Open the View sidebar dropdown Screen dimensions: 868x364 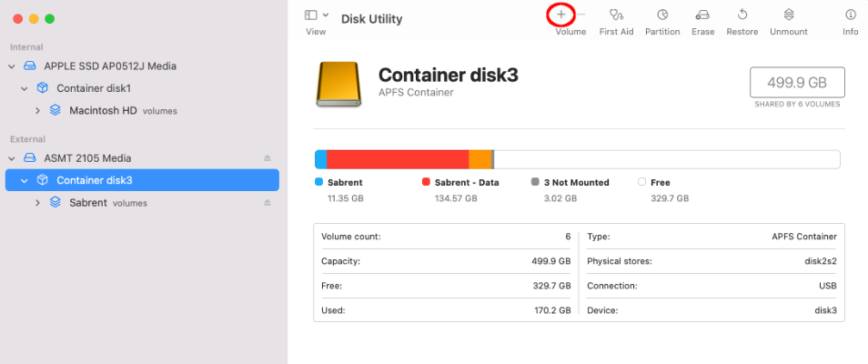[316, 15]
